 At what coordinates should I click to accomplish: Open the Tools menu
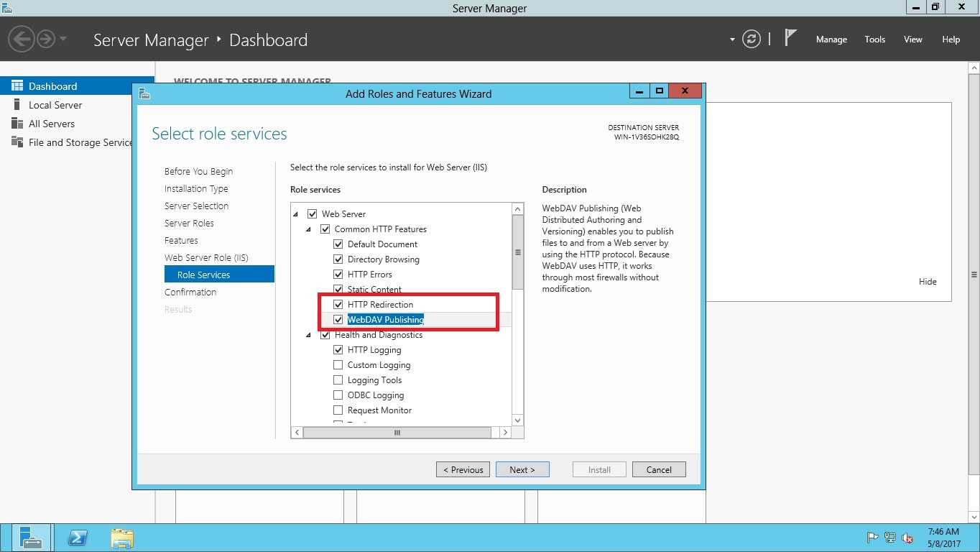(874, 40)
